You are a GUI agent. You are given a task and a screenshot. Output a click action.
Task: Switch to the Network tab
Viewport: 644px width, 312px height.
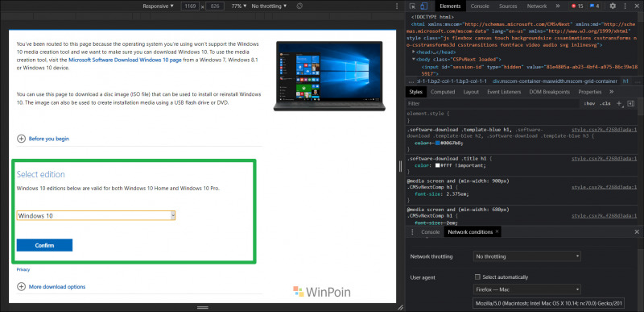coord(537,6)
